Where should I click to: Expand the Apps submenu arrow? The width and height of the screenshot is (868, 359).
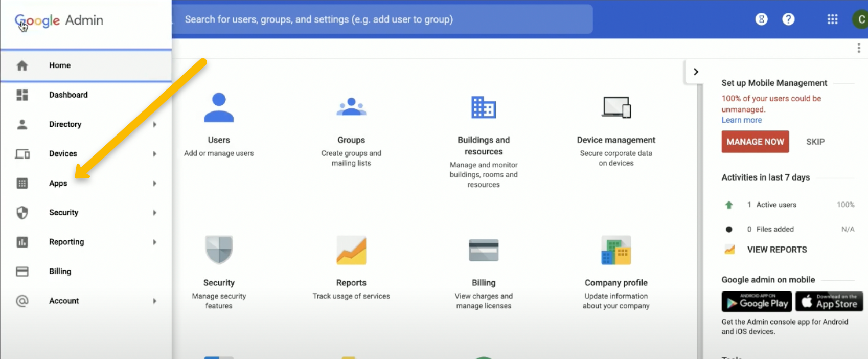click(154, 183)
